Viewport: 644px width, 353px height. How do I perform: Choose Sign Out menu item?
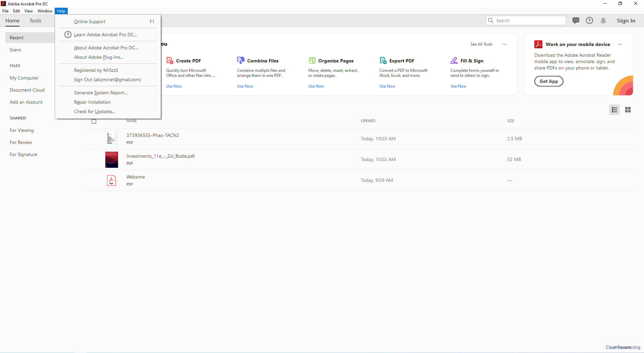108,80
